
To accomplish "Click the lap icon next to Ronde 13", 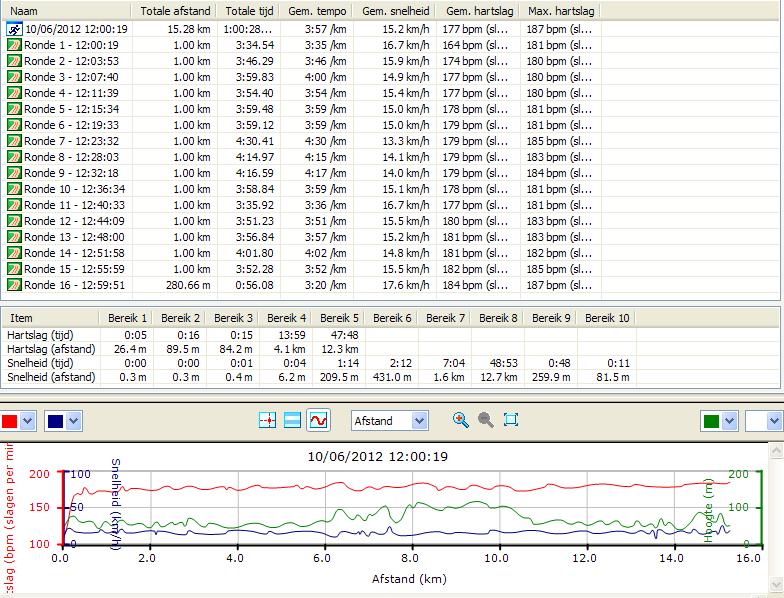I will coord(14,237).
